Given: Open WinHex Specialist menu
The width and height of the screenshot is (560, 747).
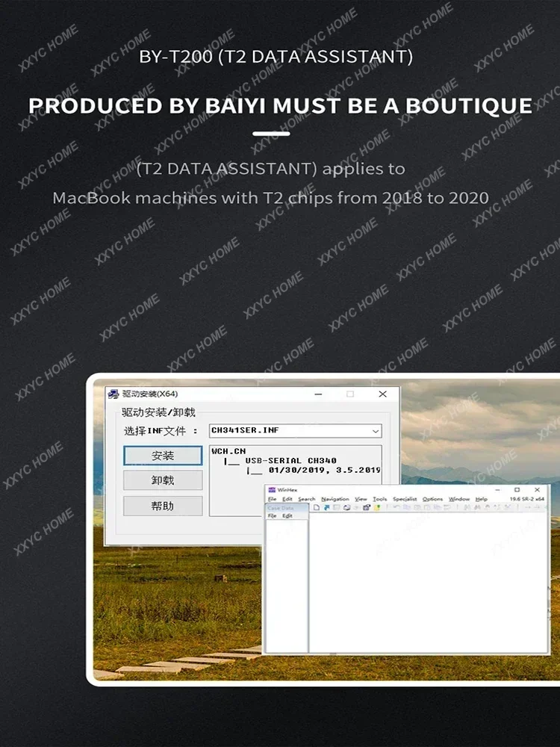Looking at the screenshot, I should [405, 499].
